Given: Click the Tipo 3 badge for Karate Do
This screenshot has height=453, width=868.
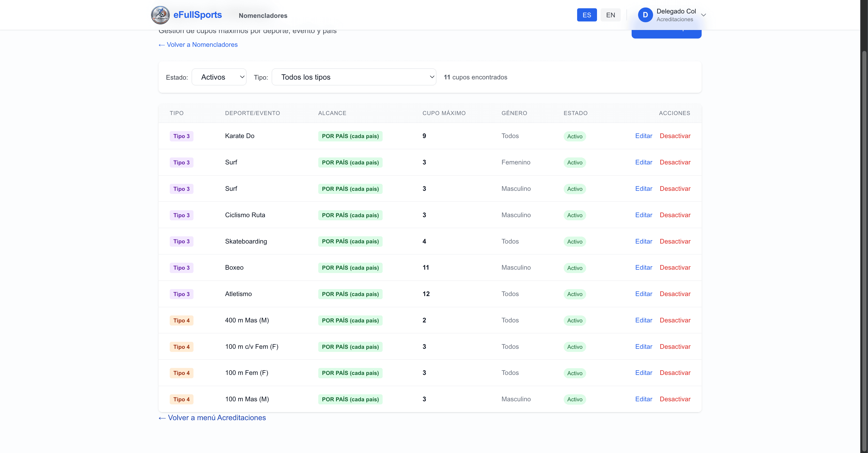Looking at the screenshot, I should tap(181, 136).
